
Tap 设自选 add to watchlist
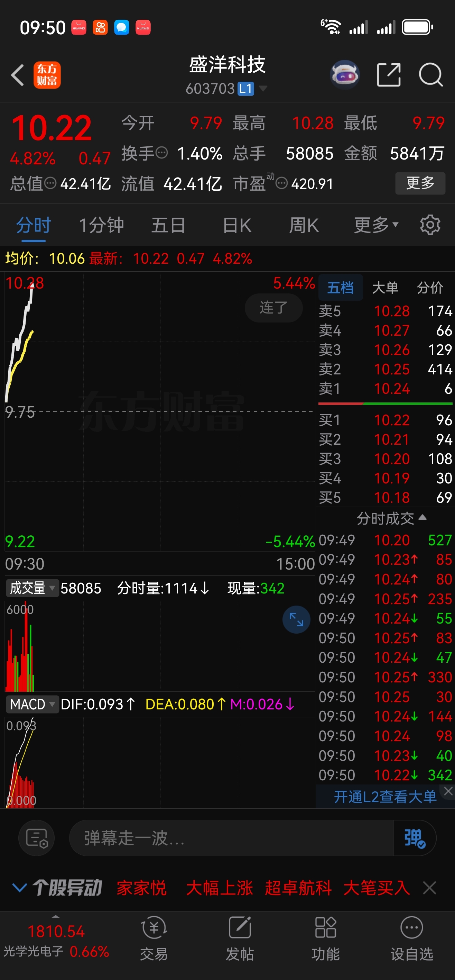tap(412, 938)
